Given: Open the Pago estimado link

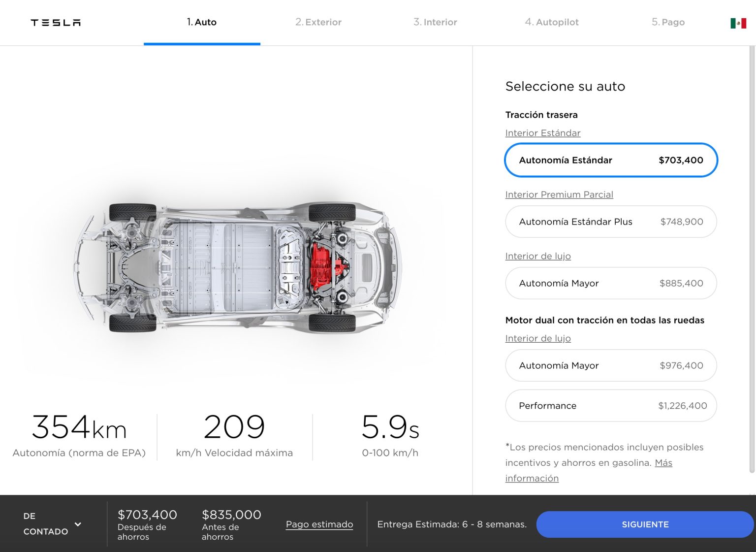Looking at the screenshot, I should 319,524.
